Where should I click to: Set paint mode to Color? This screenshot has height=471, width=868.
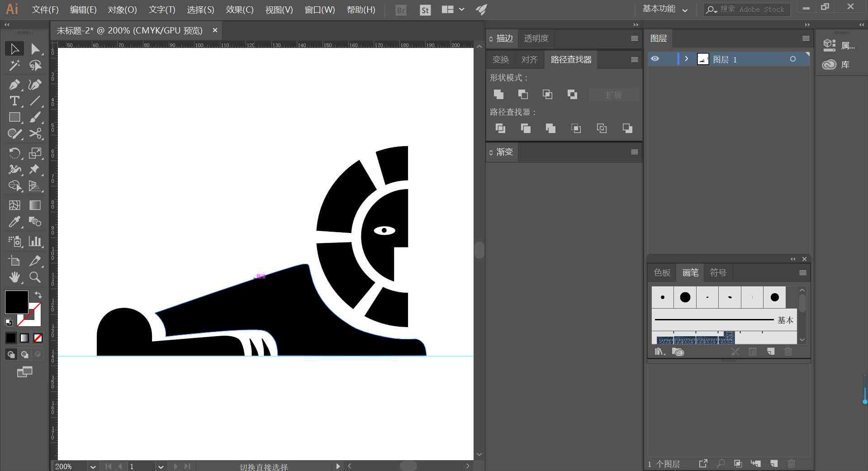[x=11, y=338]
